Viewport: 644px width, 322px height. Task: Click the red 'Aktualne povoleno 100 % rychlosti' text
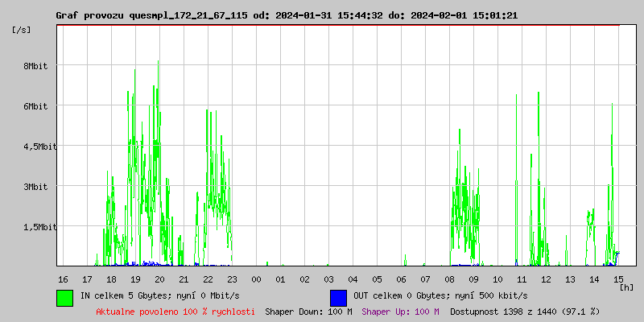point(175,311)
